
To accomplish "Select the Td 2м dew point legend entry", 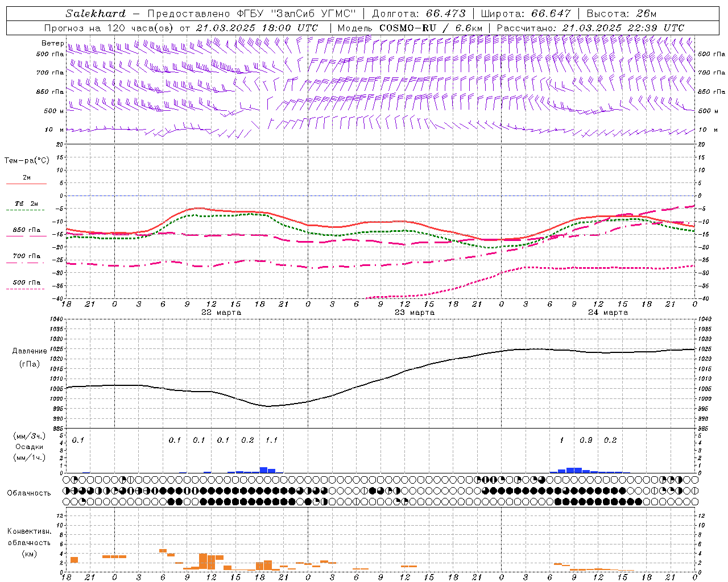I will coord(27,203).
